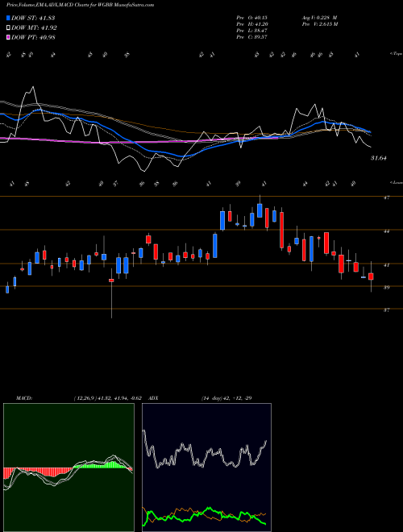
Task: Click the 47 price axis label
Action: [386, 197]
